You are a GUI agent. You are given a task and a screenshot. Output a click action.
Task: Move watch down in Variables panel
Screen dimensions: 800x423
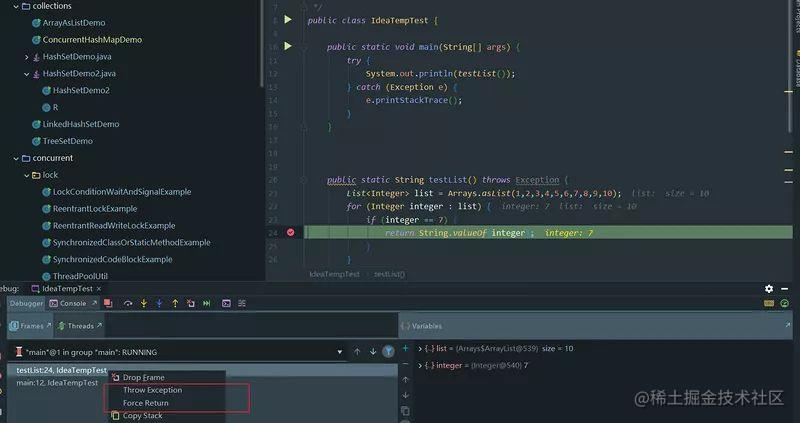pos(405,395)
